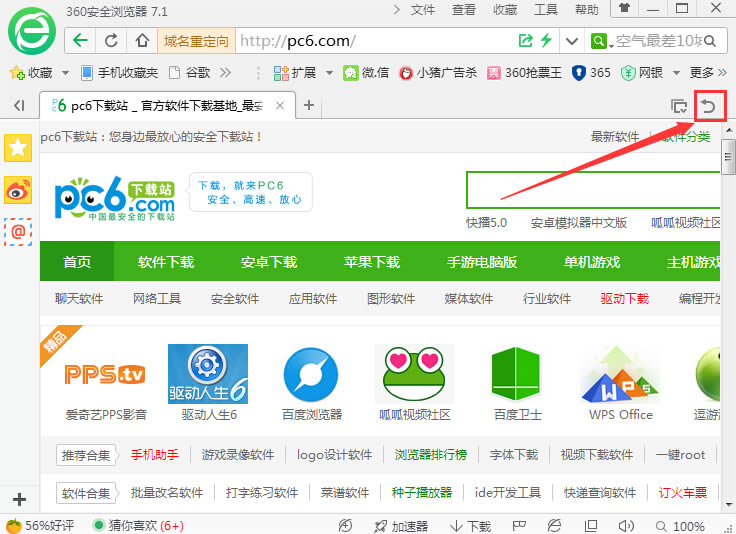
Task: Click the share page icon in address bar
Action: point(525,40)
